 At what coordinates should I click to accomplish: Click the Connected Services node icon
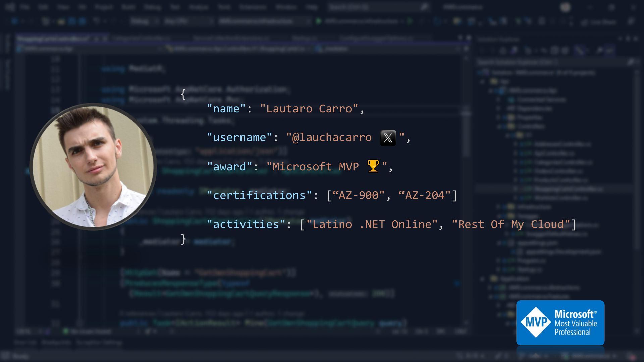point(511,100)
